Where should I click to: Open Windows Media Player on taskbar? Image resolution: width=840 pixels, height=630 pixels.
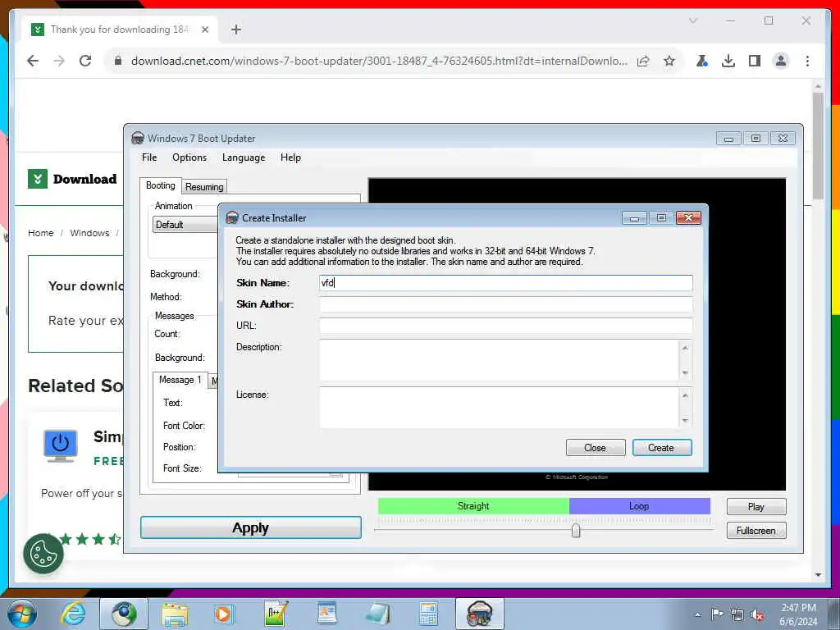click(x=224, y=614)
